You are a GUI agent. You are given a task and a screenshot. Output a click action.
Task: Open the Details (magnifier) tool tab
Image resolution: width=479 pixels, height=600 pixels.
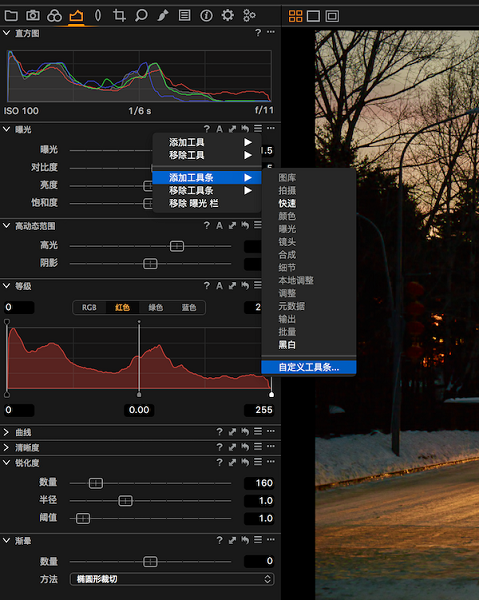click(141, 16)
